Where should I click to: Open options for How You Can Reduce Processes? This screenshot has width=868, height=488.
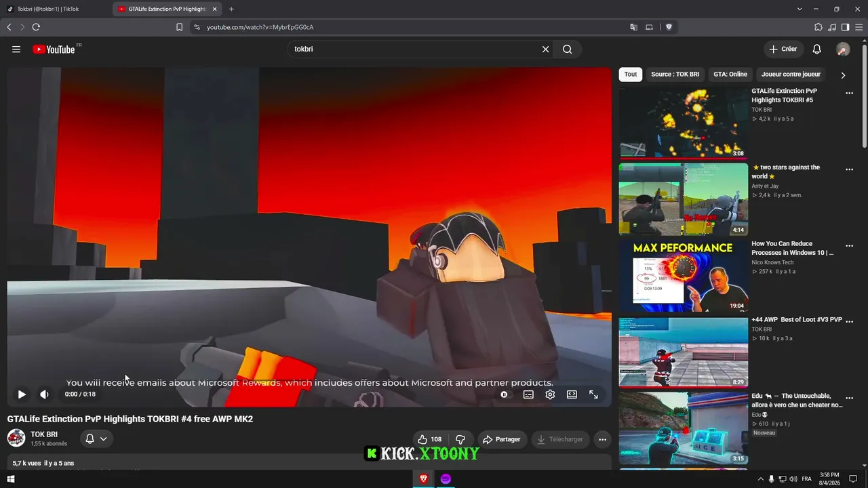[849, 246]
